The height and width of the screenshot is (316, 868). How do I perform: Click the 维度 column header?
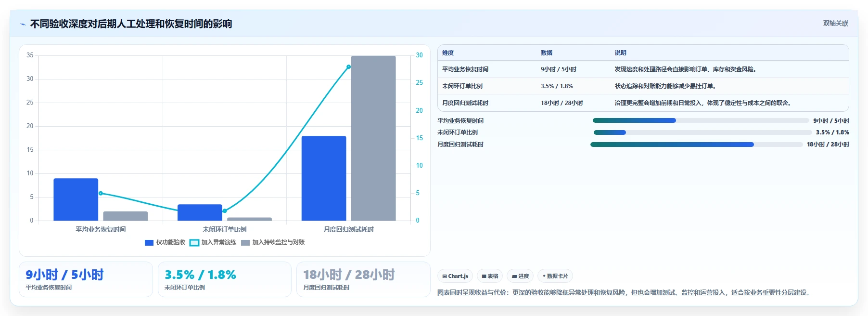[x=448, y=53]
